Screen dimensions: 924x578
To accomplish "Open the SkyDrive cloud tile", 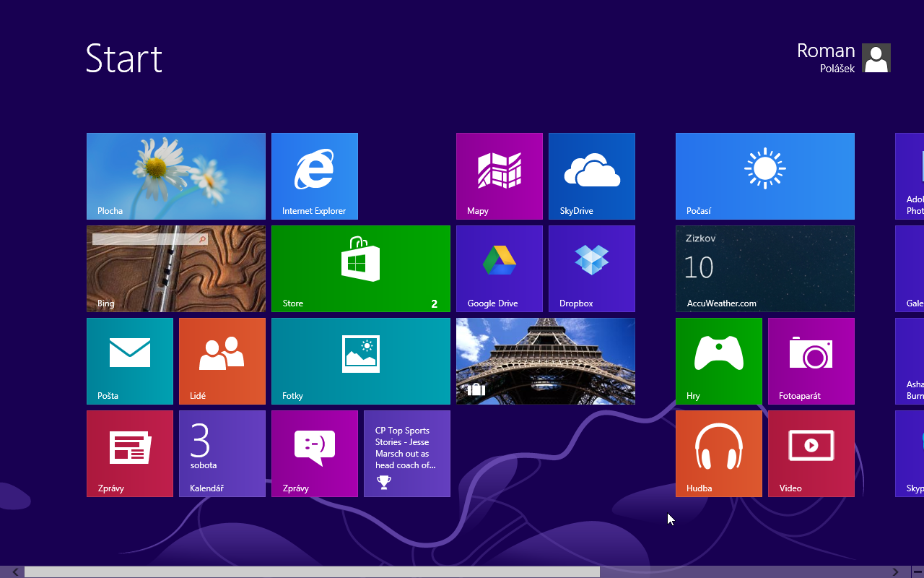I will [x=592, y=176].
